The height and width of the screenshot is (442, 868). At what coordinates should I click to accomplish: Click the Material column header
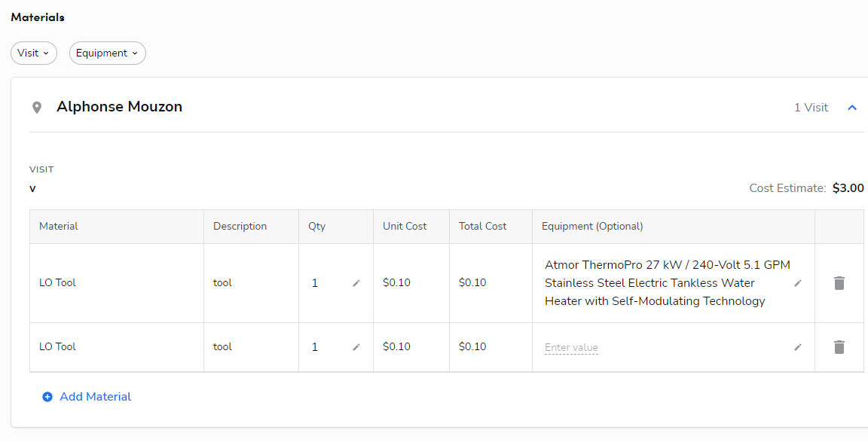(x=58, y=226)
